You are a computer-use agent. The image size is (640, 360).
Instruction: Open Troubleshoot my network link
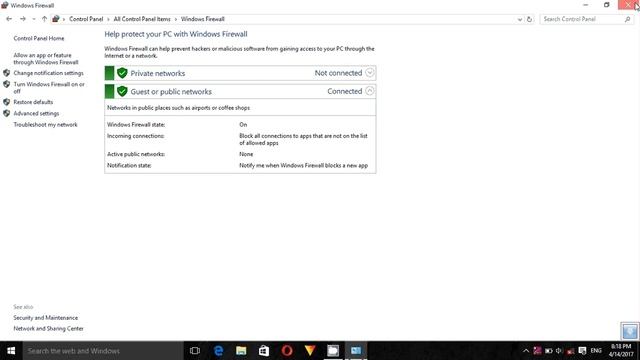point(45,125)
